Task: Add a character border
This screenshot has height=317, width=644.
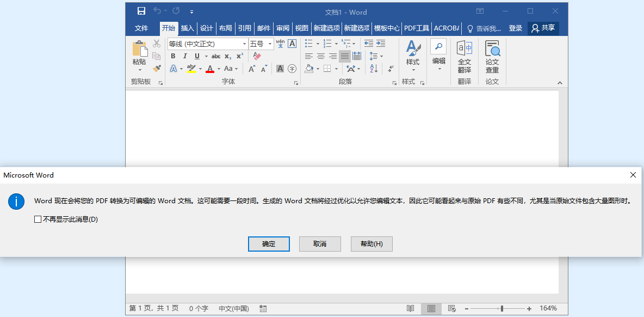Action: [292, 44]
